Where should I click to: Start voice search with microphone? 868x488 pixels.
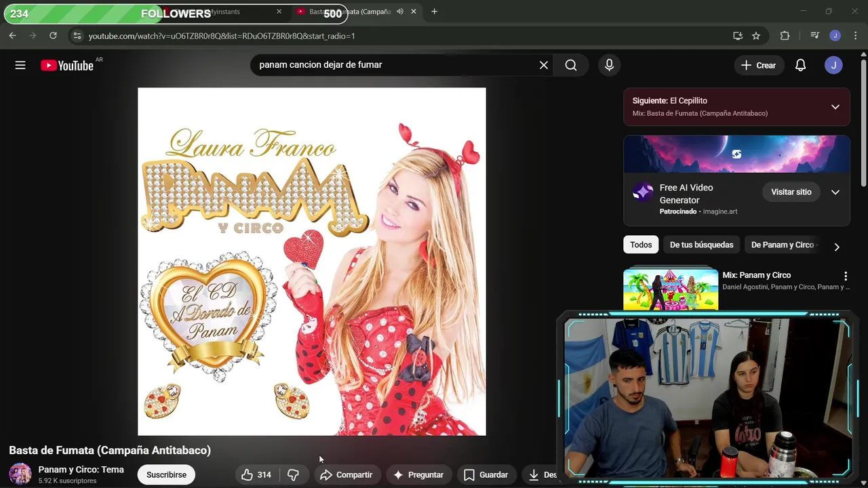point(609,65)
